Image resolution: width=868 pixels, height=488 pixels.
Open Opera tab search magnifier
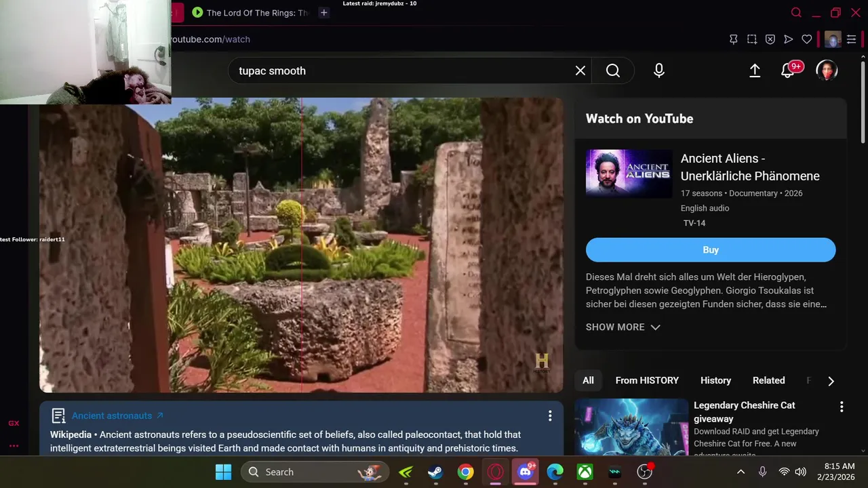(797, 13)
